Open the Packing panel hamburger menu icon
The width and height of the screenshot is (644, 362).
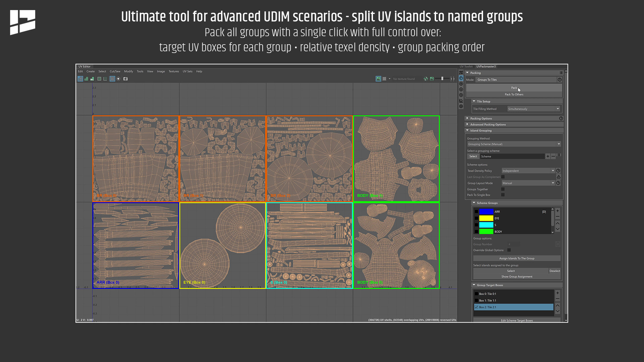(x=561, y=73)
